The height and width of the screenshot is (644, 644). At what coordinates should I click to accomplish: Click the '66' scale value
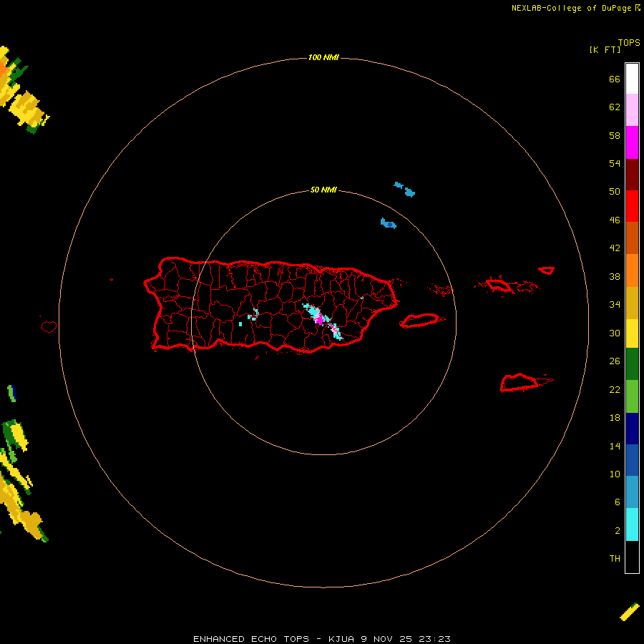[615, 79]
